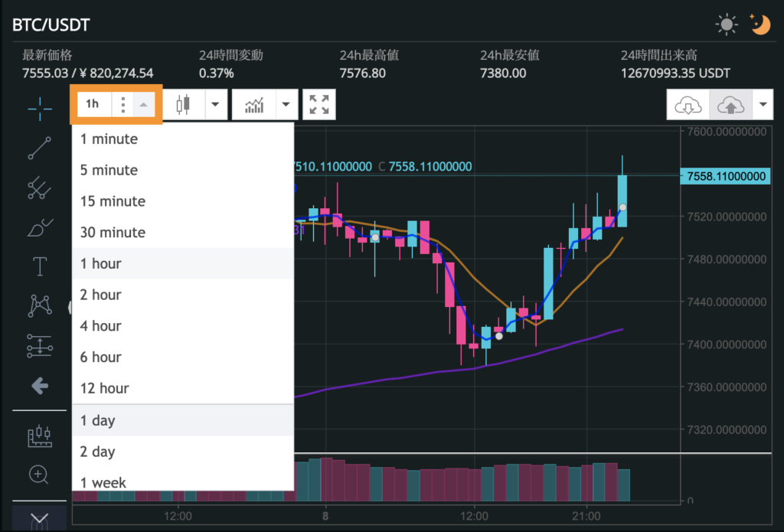Select the text annotation tool
784x532 pixels.
(40, 266)
